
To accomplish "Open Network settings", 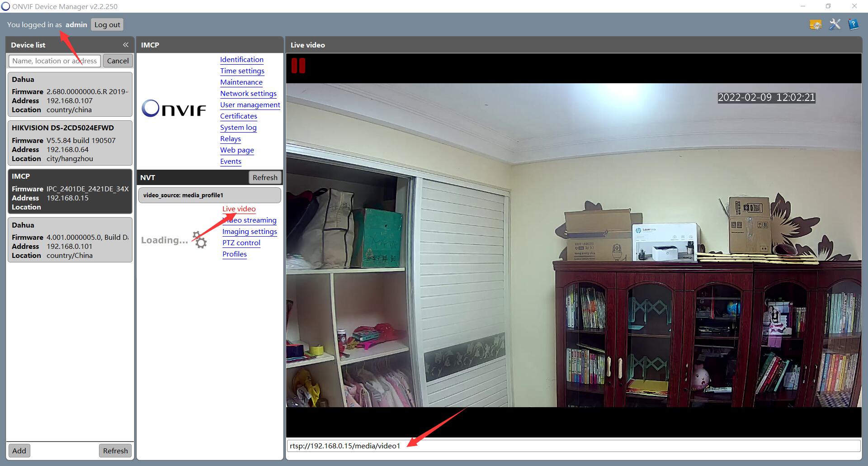I will [x=248, y=94].
